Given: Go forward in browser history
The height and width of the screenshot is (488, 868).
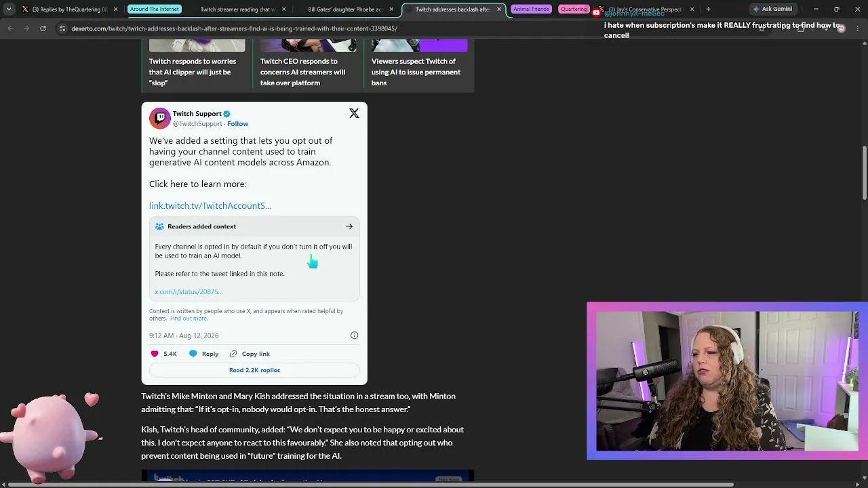Looking at the screenshot, I should 26,28.
